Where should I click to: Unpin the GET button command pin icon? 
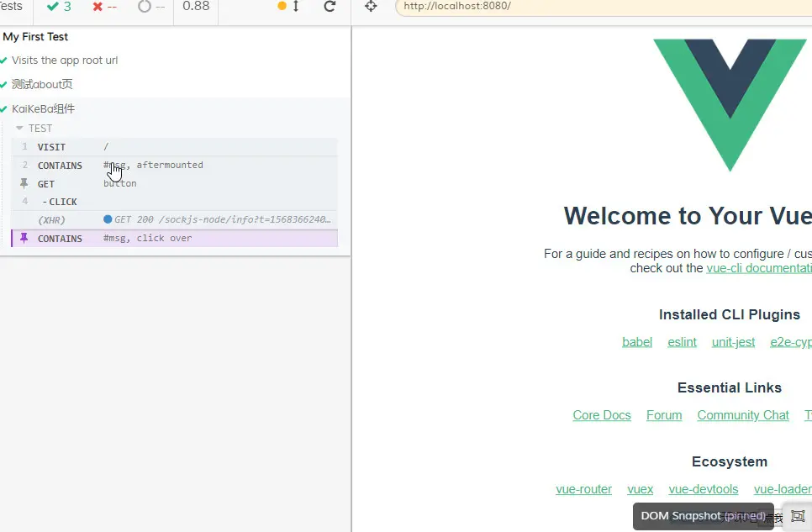[x=24, y=183]
